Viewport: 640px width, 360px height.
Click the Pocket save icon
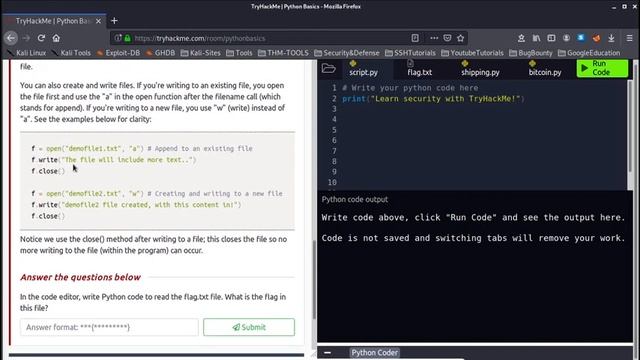447,38
